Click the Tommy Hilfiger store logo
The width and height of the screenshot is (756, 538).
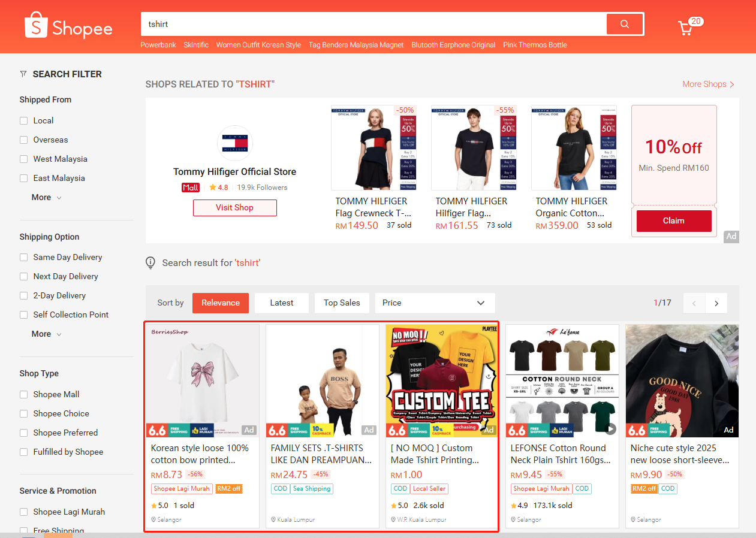[x=234, y=143]
